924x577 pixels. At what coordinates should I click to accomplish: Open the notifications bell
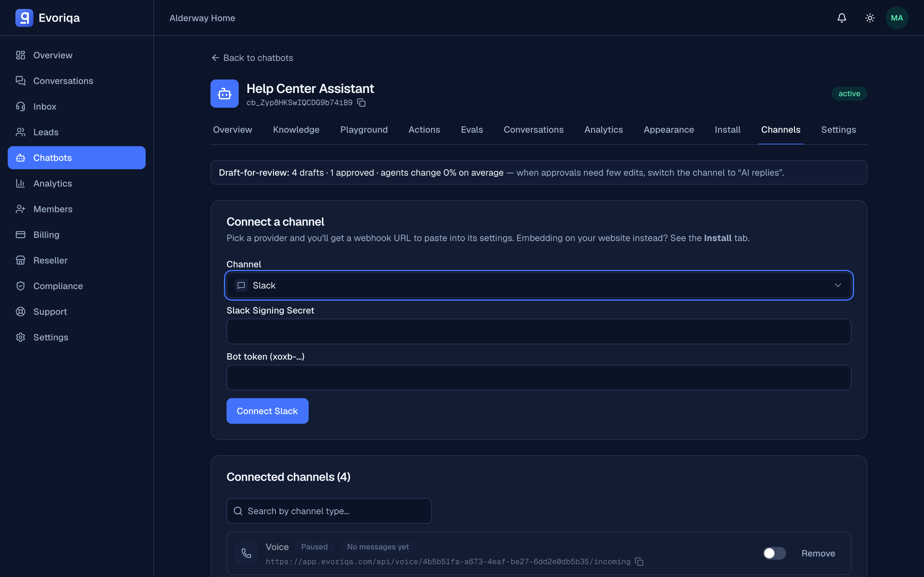tap(842, 18)
